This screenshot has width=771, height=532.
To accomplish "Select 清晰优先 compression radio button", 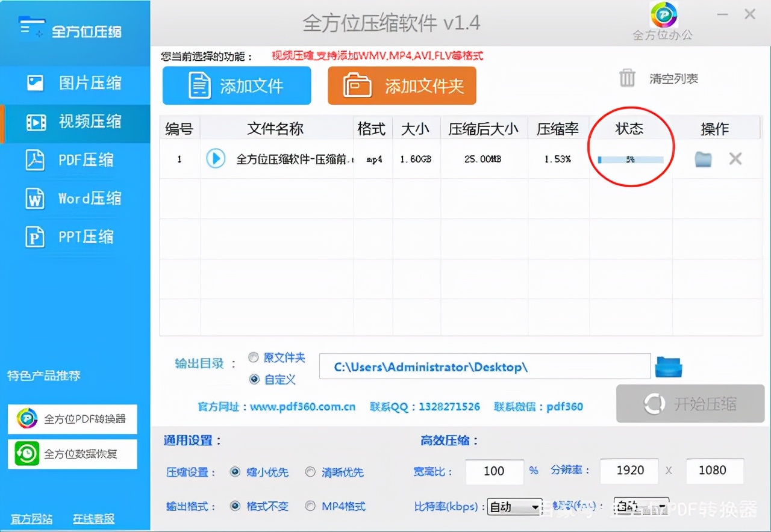I will point(310,472).
